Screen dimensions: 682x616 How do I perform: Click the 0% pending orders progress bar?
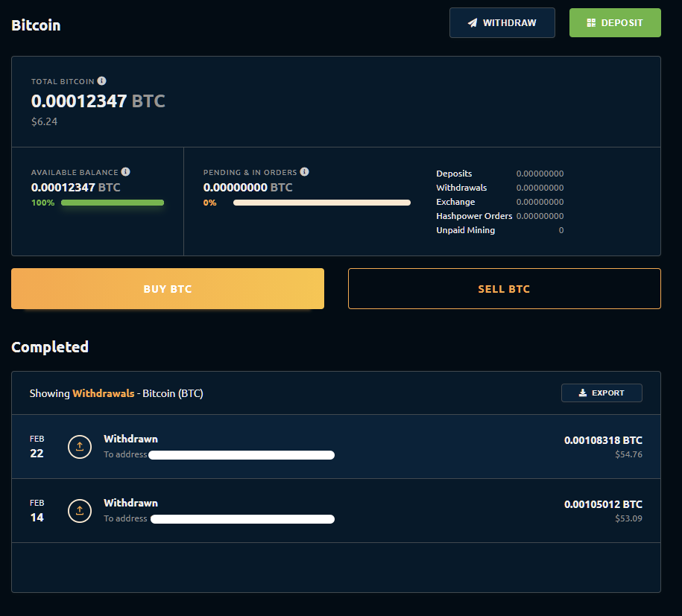[322, 203]
